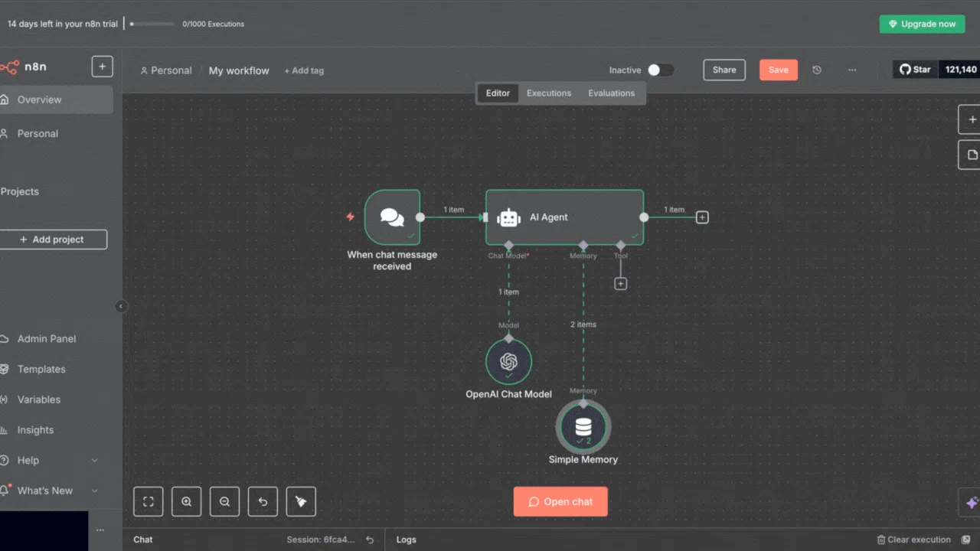Click the trigger lightning bolt icon

coord(350,217)
